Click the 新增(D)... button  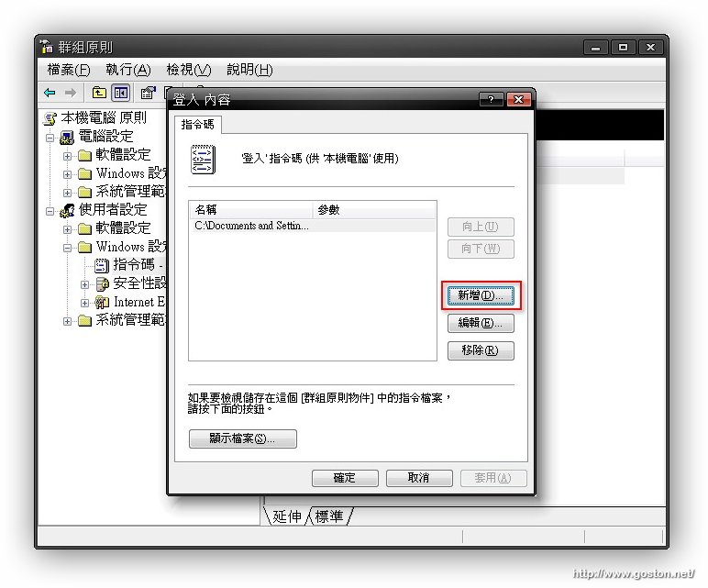click(481, 295)
